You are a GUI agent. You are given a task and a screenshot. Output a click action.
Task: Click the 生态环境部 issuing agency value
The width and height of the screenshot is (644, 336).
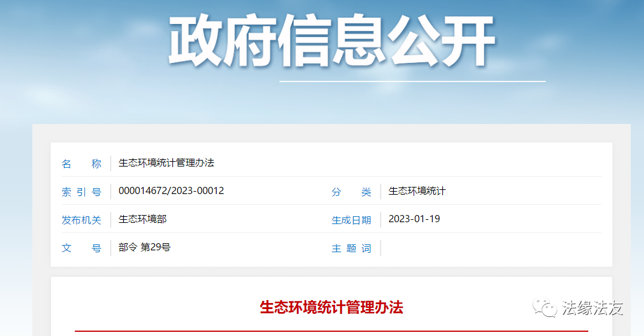point(142,219)
